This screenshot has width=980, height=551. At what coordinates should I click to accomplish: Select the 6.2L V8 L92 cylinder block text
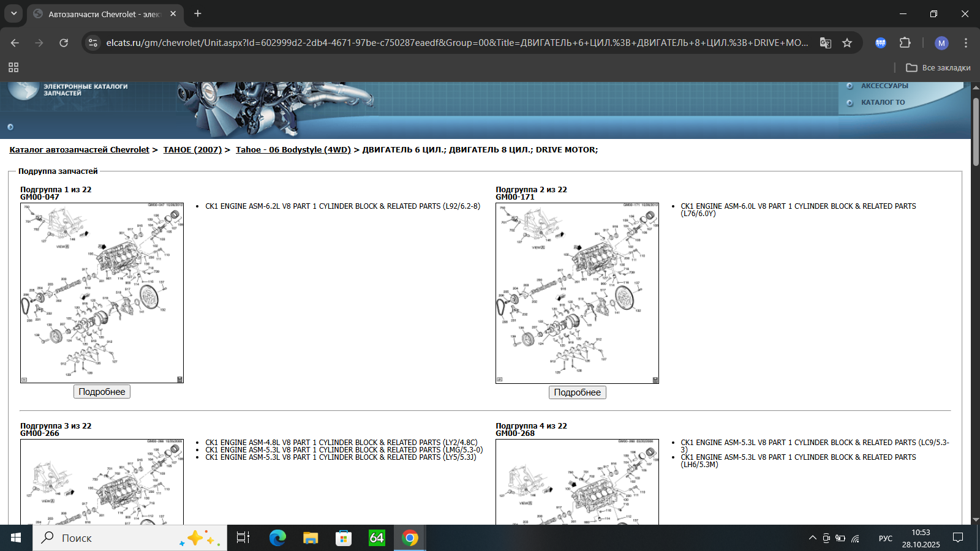(343, 206)
